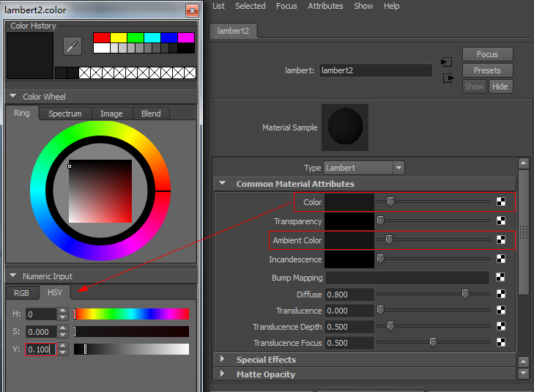Select the HSV numeric input tab
Image resolution: width=534 pixels, height=392 pixels.
(55, 292)
